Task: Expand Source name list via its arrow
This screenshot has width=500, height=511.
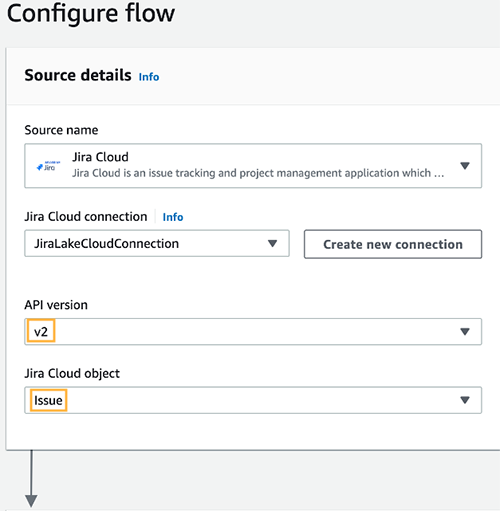Action: click(x=465, y=166)
